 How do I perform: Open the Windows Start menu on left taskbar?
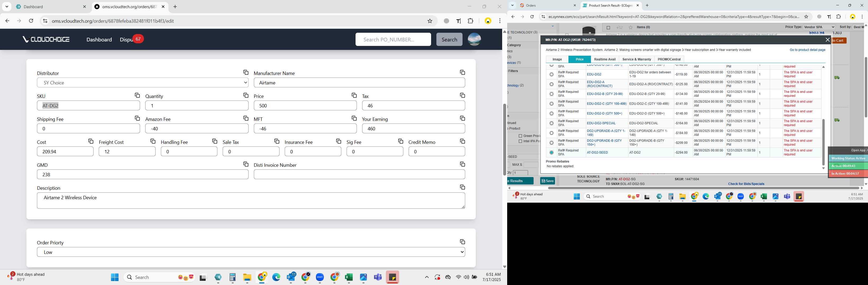tap(115, 277)
